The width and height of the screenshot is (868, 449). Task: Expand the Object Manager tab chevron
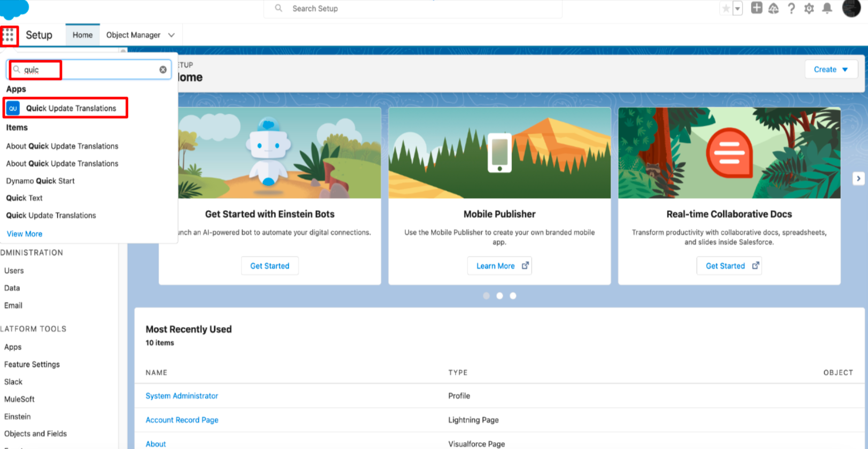click(x=171, y=35)
